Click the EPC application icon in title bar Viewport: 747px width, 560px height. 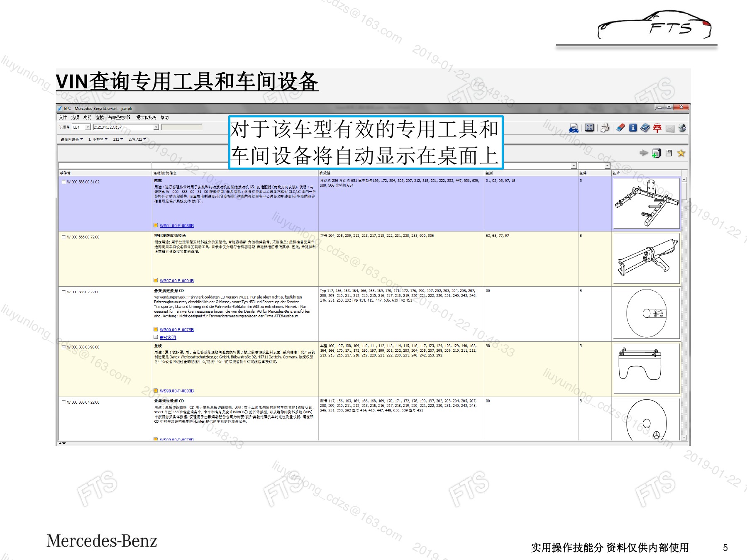[x=60, y=108]
